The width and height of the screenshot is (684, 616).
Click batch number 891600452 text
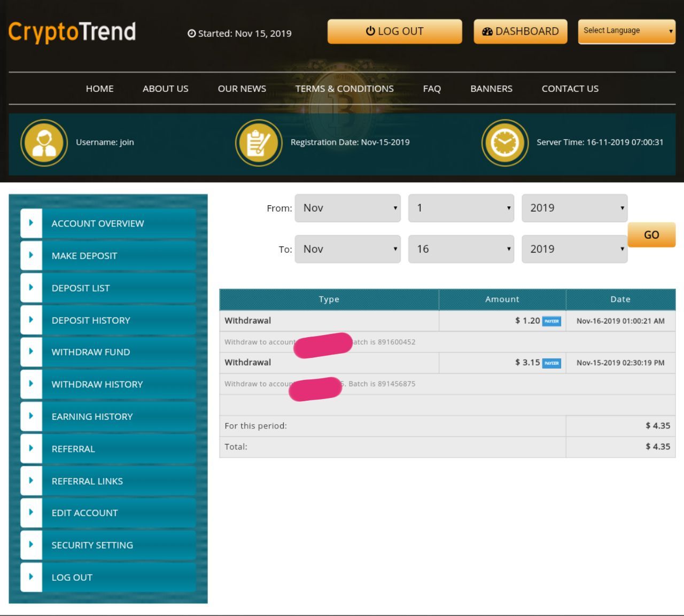(397, 342)
